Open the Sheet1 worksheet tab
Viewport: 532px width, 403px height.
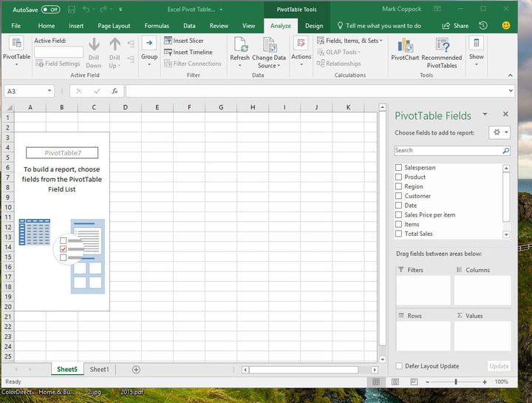99,369
